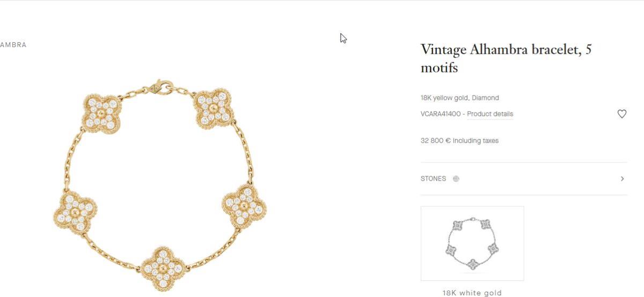The image size is (644, 297).
Task: Click the empty center of bracelet image
Action: [161, 177]
